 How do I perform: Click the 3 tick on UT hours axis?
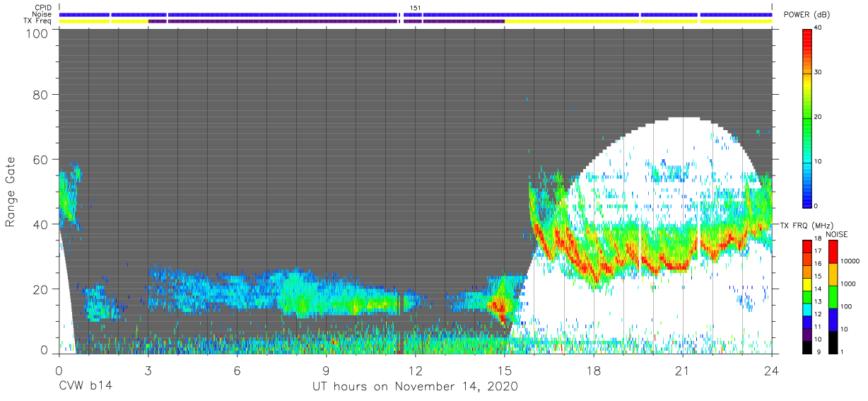tap(148, 370)
